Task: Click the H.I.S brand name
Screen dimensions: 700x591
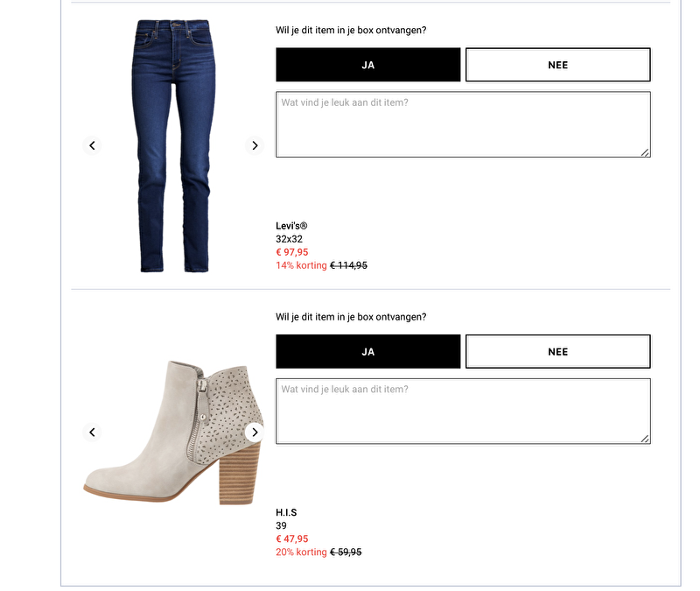Action: click(x=286, y=512)
